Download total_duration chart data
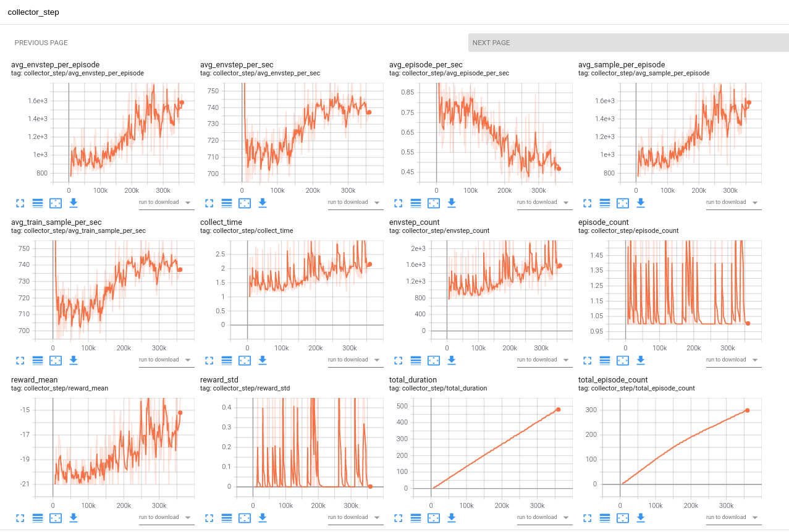The height and width of the screenshot is (532, 789). (452, 518)
